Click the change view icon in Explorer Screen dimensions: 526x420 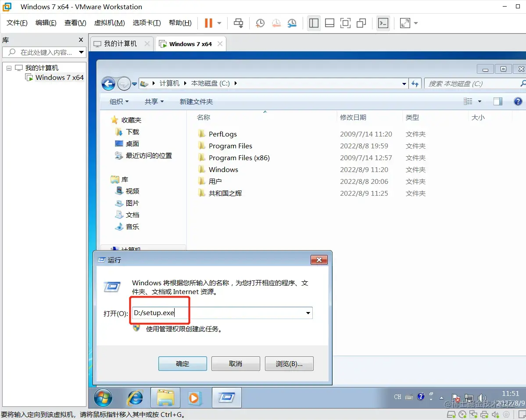point(468,101)
